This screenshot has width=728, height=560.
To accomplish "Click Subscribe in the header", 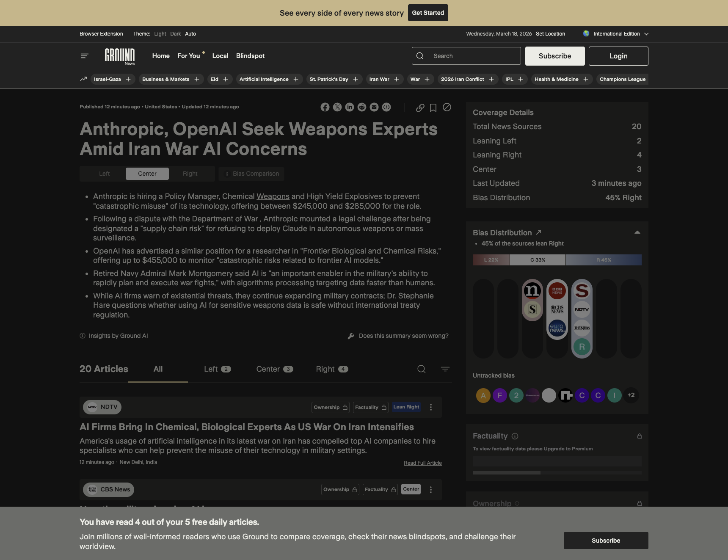I will tap(555, 56).
